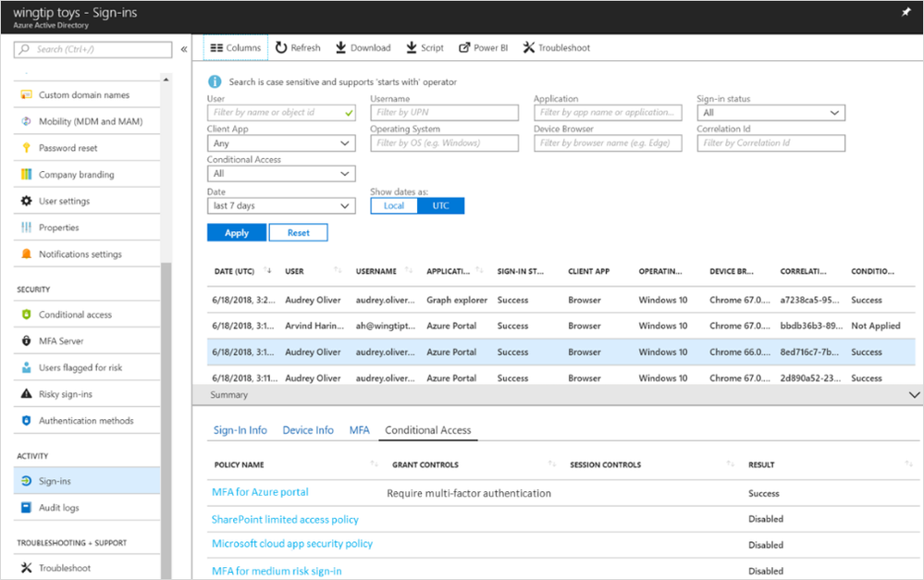The height and width of the screenshot is (580, 924).
Task: Open Microsoft cloud app security policy
Action: pyautogui.click(x=292, y=543)
